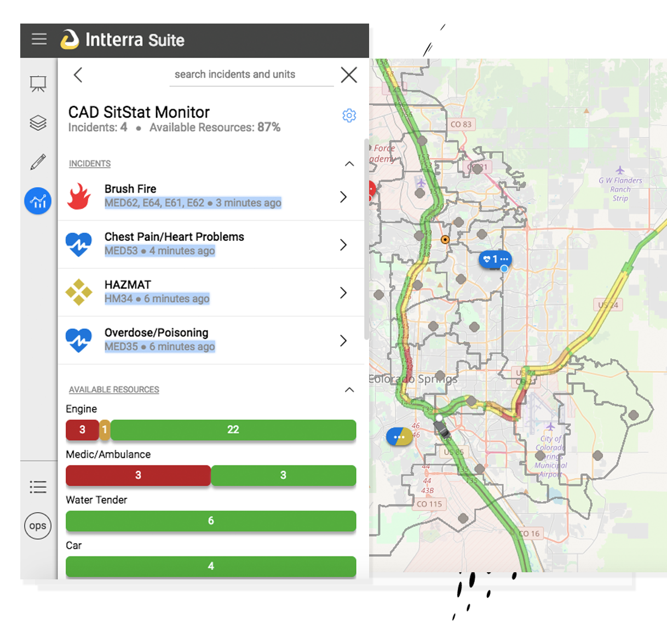This screenshot has width=667, height=644.
Task: Click the CO 83 highway label on map
Action: [461, 124]
